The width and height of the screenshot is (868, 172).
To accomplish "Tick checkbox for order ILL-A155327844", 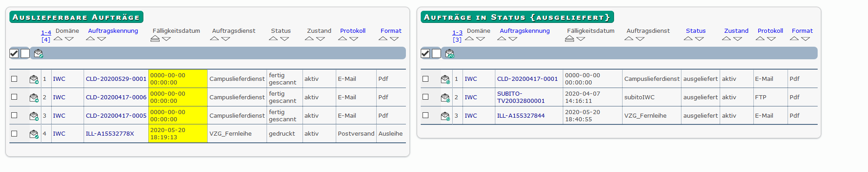I will (426, 115).
